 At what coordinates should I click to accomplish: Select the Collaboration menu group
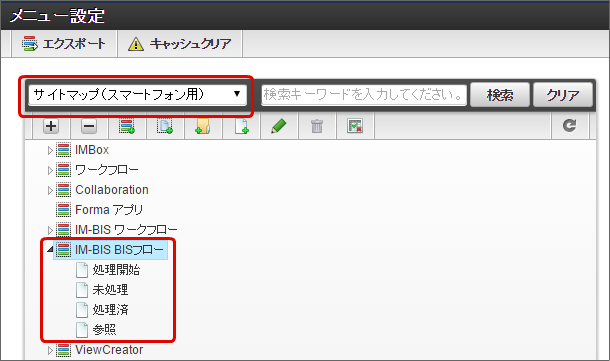(112, 190)
